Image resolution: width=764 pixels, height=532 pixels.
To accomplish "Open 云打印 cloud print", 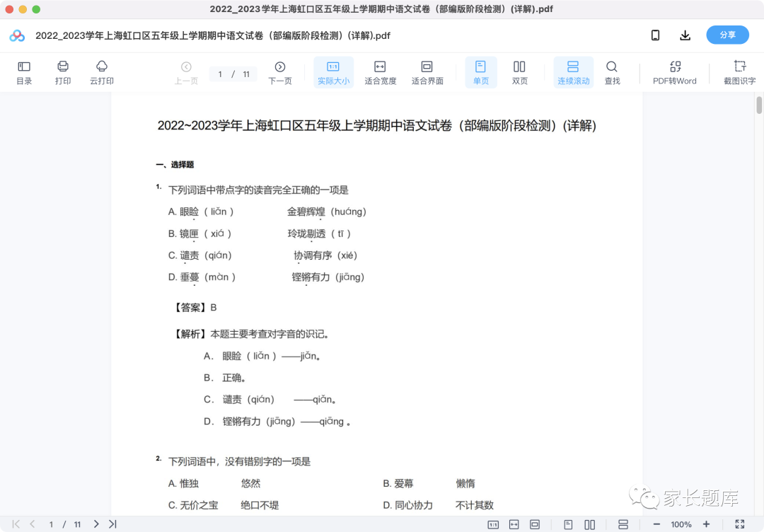I will point(101,73).
